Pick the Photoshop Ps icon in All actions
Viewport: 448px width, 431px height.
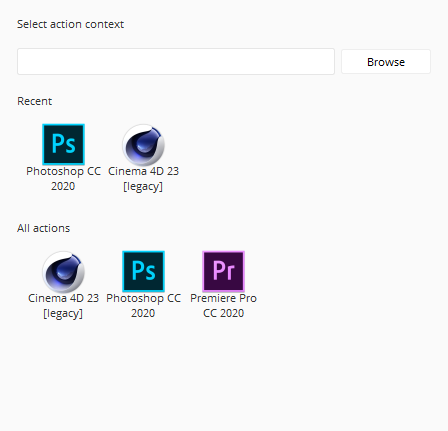(x=143, y=271)
